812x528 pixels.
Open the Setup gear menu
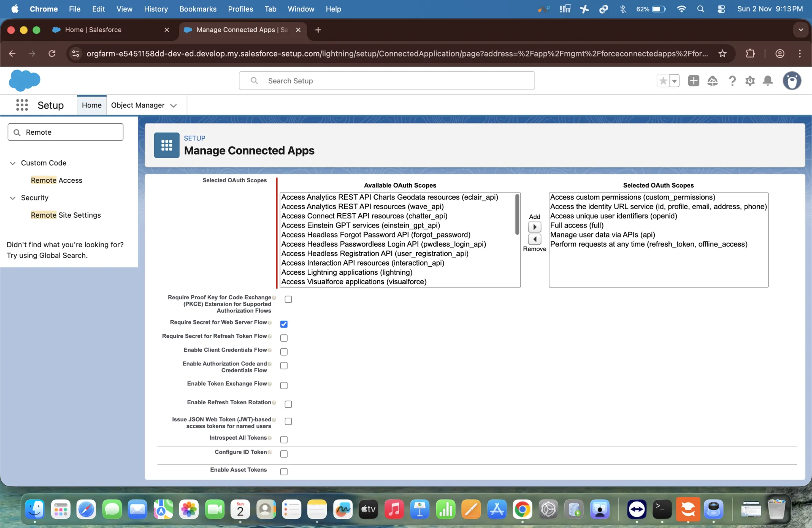[x=750, y=81]
